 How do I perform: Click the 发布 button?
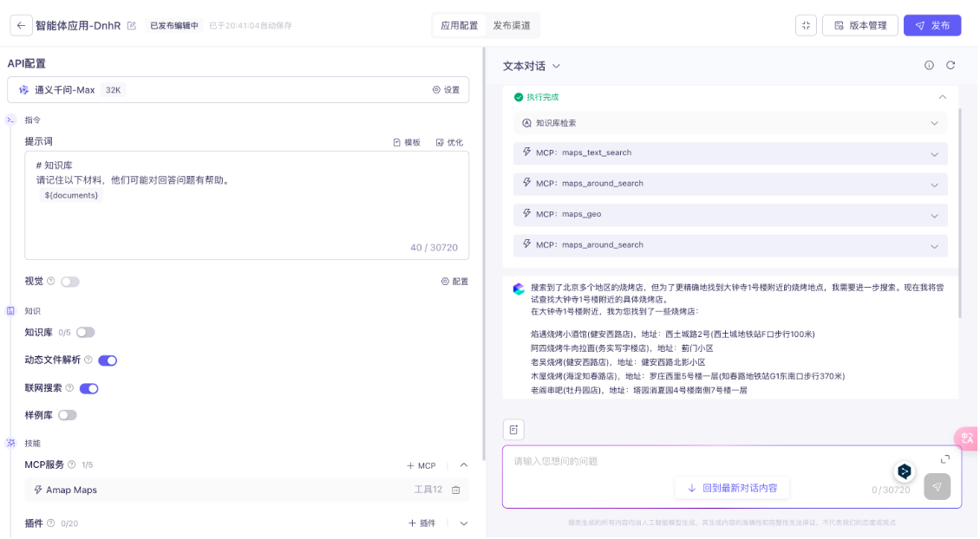932,26
